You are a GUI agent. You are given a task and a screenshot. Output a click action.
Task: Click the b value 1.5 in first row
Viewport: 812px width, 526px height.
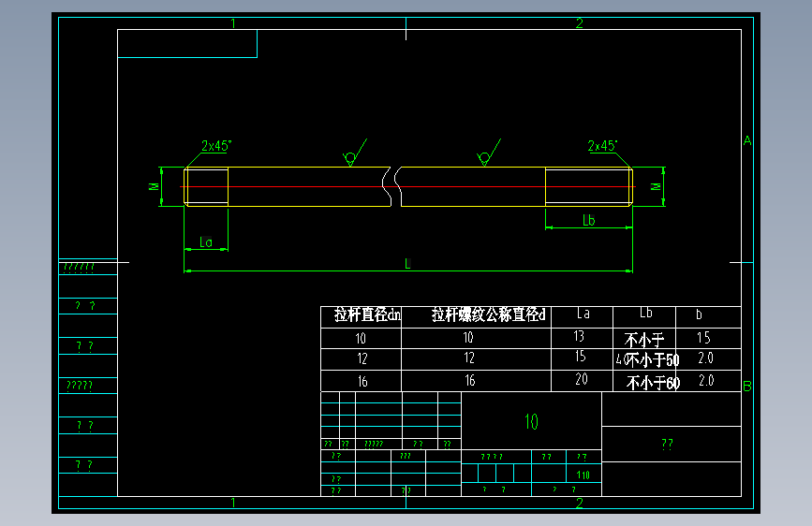703,338
